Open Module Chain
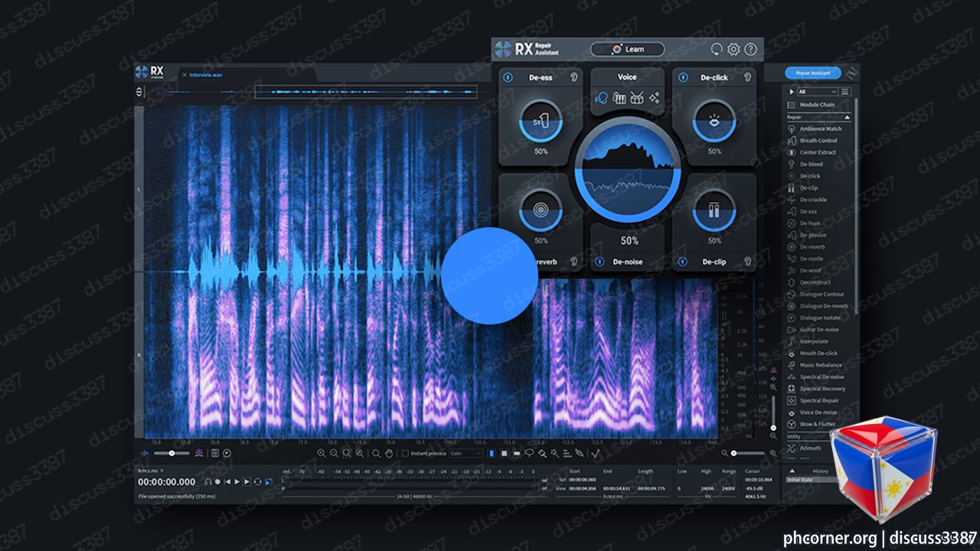 point(817,105)
